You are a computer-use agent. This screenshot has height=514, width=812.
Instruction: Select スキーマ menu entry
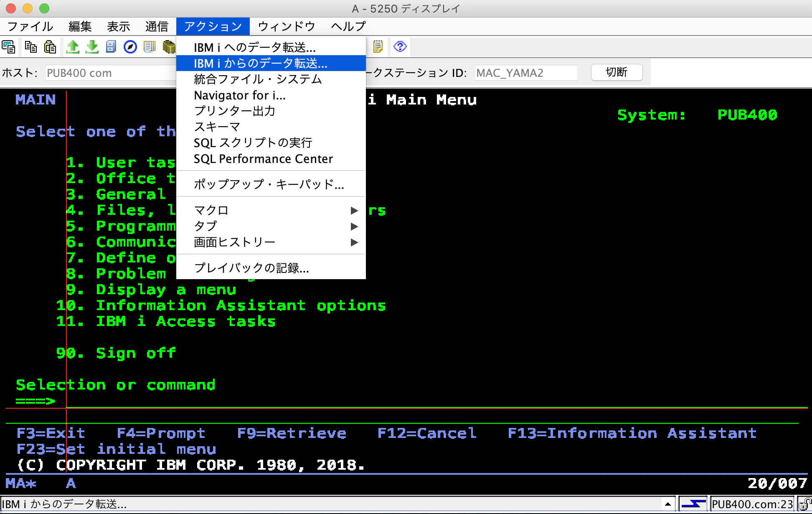(x=271, y=127)
